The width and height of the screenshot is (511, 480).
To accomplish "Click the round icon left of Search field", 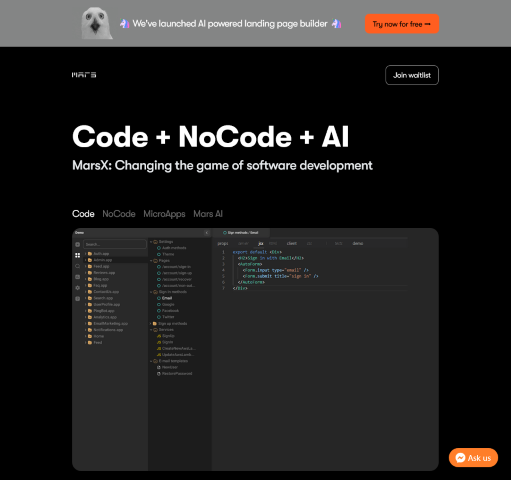I will [77, 244].
